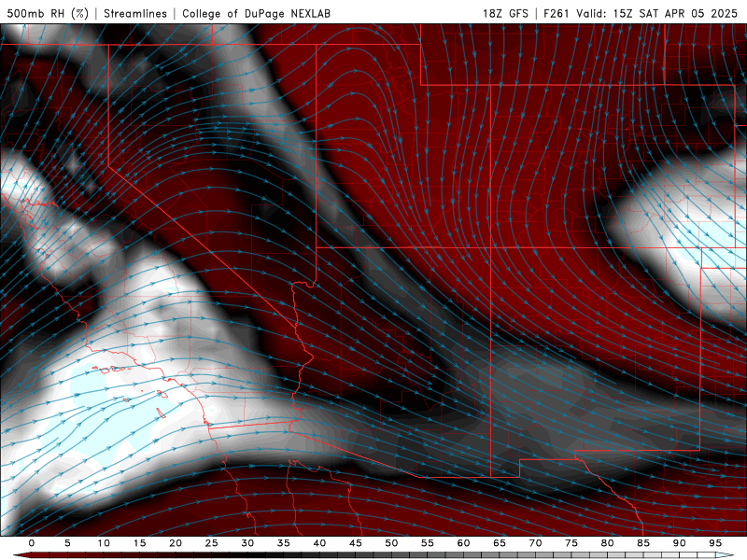Viewport: 747px width, 560px height.
Task: Select the "Valid: 15Z SAT APR 05 2025" text
Action: (657, 13)
